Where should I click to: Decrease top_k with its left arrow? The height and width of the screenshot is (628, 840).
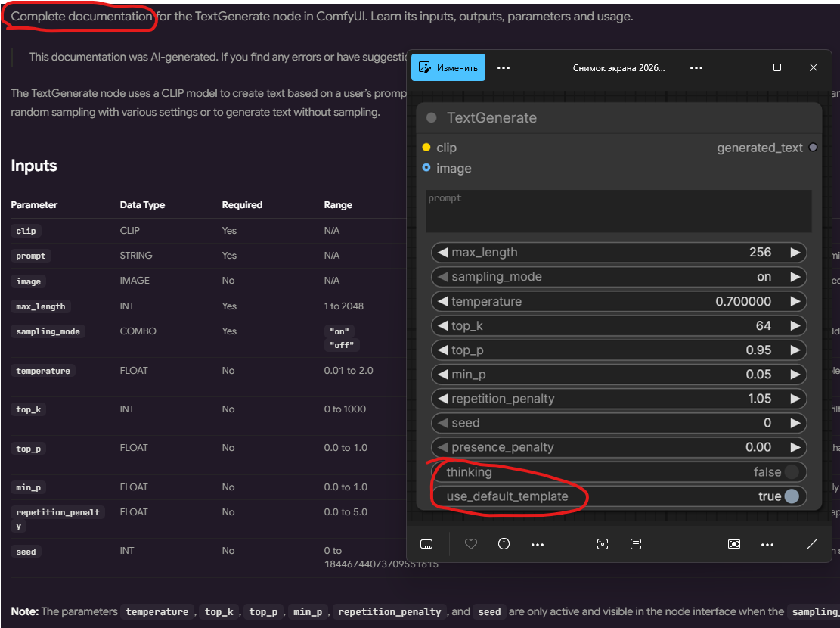point(442,325)
